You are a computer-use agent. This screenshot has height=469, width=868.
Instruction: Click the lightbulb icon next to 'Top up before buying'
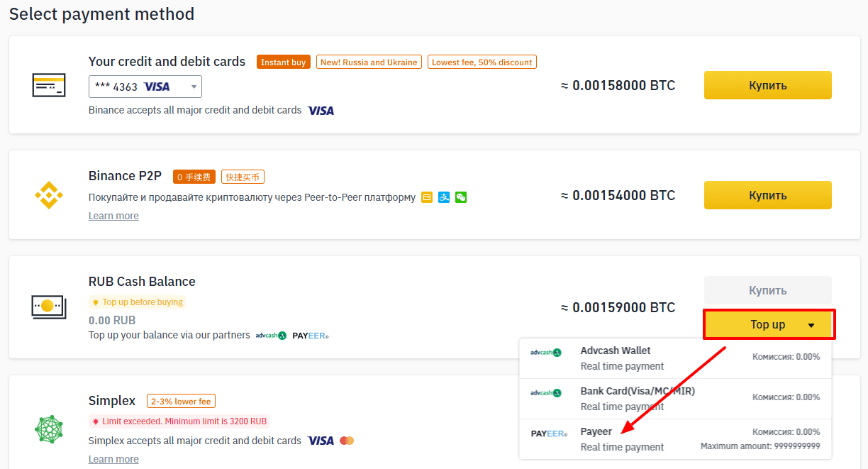(96, 302)
